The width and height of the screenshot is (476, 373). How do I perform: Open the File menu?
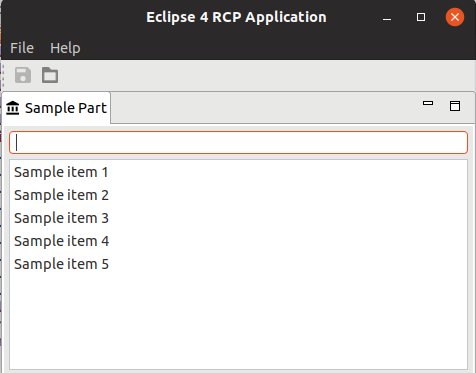click(x=22, y=48)
